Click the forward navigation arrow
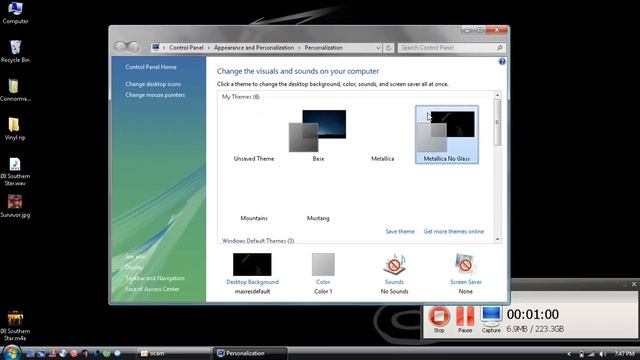Screen dimensions: 640x360 tap(134, 47)
